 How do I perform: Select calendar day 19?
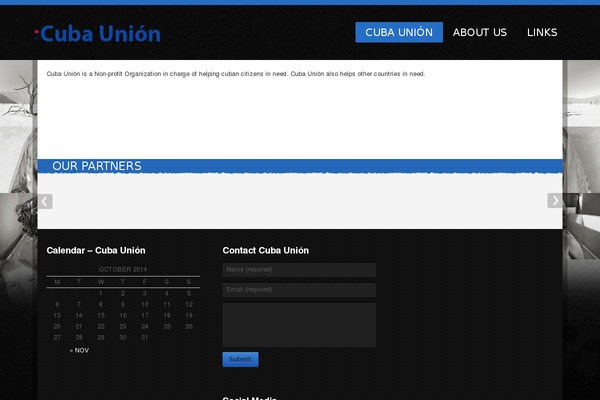click(x=189, y=315)
